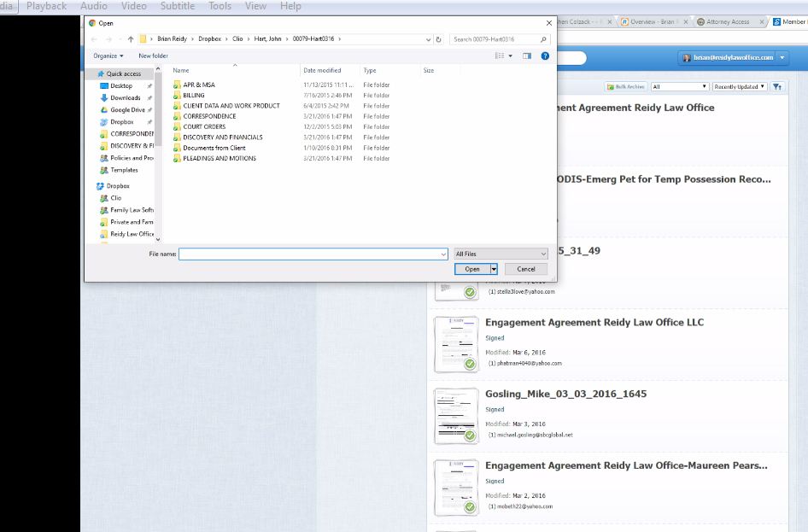Open Google Drive in Quick access
The image size is (808, 532).
point(127,110)
